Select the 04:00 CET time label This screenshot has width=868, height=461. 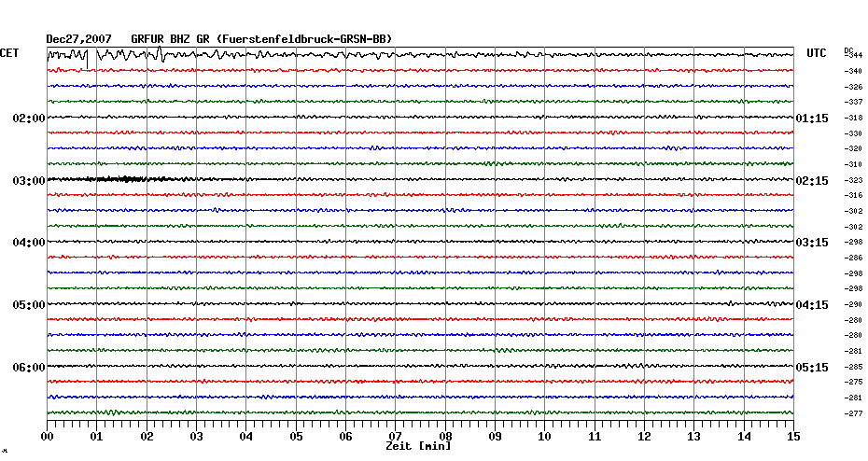29,243
